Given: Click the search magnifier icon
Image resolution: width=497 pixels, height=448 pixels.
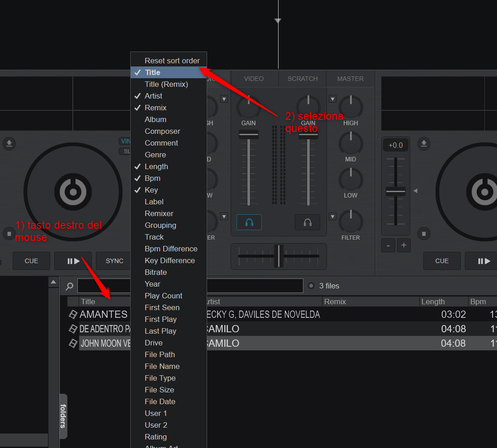Looking at the screenshot, I should pos(69,286).
